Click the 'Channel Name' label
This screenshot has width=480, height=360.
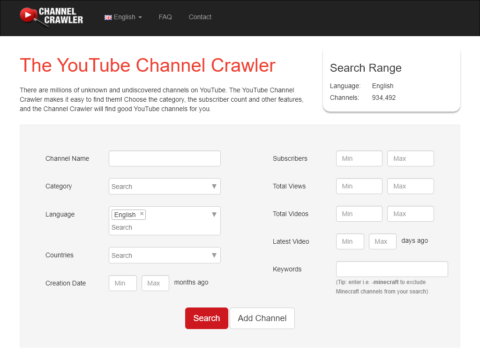pos(67,159)
